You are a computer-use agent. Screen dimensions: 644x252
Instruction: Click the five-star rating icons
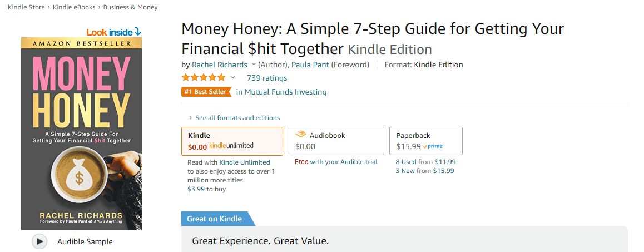[204, 78]
